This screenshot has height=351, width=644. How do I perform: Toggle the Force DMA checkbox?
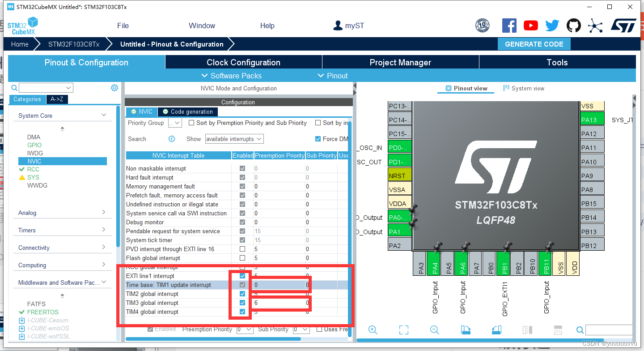tap(318, 139)
